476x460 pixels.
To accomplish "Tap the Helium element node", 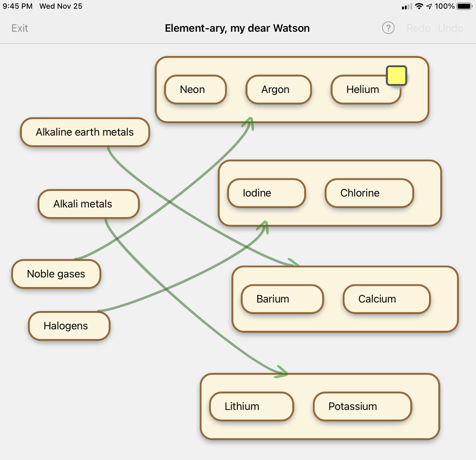I will (x=362, y=90).
